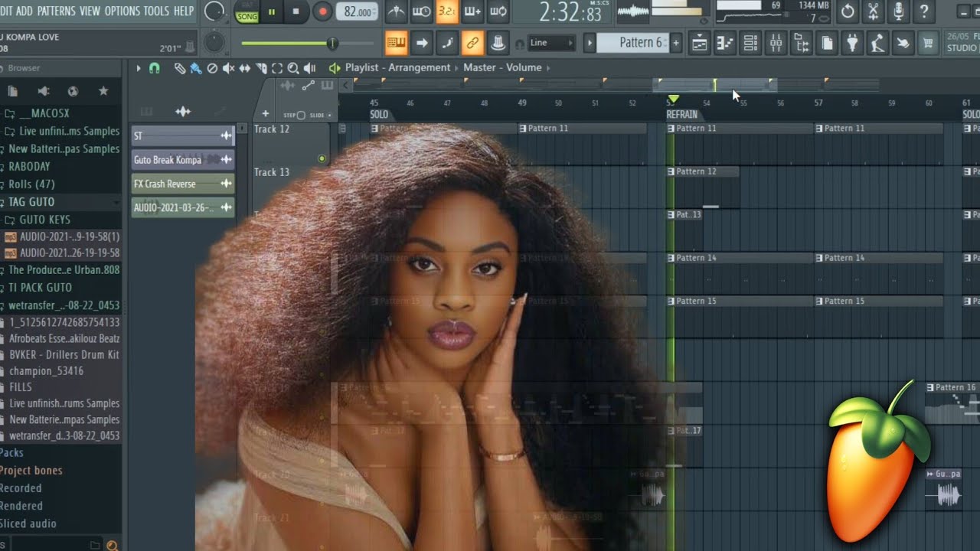Open the Line snap dropdown
The image size is (980, 551).
pyautogui.click(x=551, y=43)
